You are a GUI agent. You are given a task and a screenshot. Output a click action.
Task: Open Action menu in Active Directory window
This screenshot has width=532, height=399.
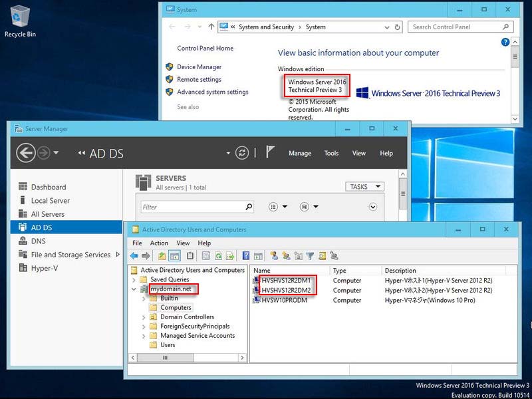159,243
